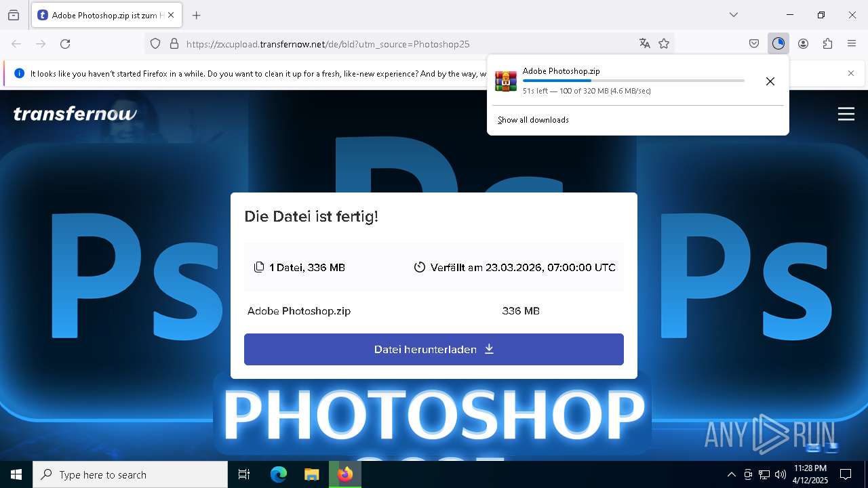
Task: Open File Explorer from taskbar
Action: tap(312, 474)
